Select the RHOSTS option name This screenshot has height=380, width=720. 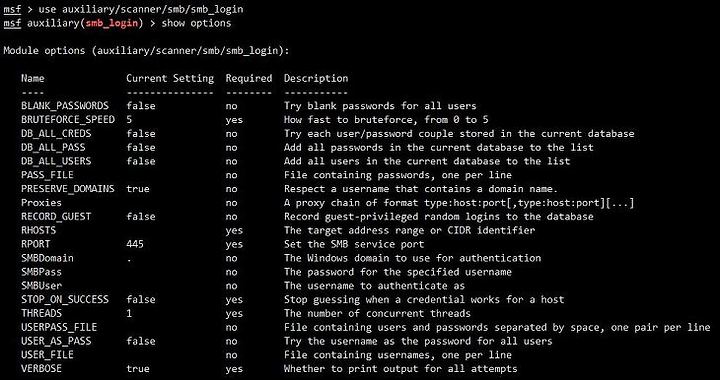click(x=39, y=230)
